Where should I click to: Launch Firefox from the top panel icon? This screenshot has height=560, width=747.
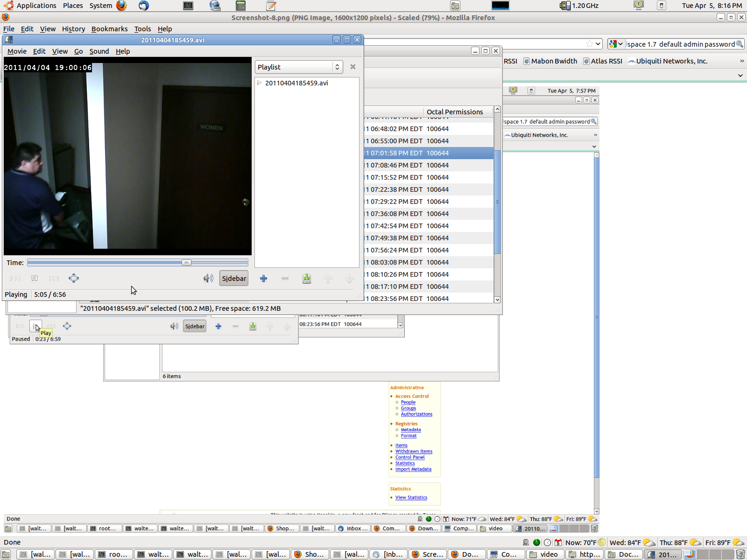coord(121,6)
